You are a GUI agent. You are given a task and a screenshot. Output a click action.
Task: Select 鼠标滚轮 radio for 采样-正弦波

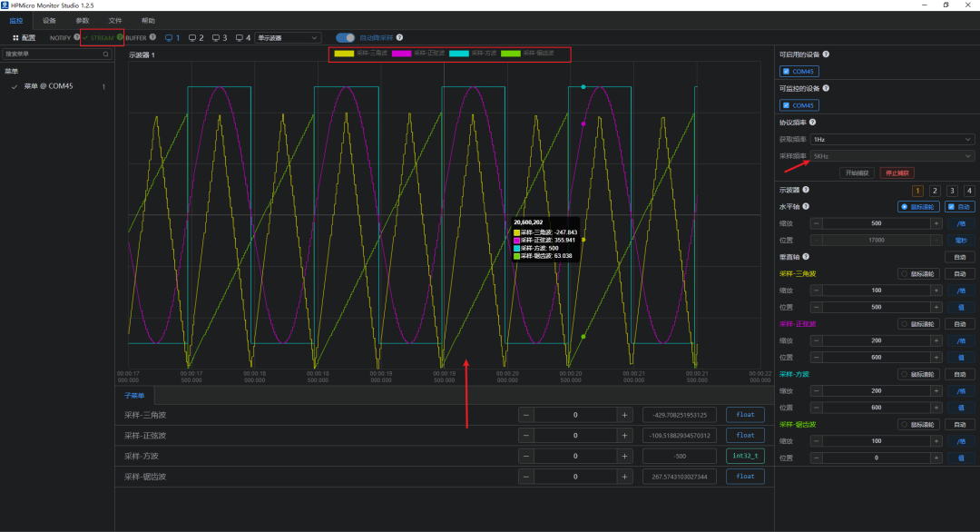(904, 323)
